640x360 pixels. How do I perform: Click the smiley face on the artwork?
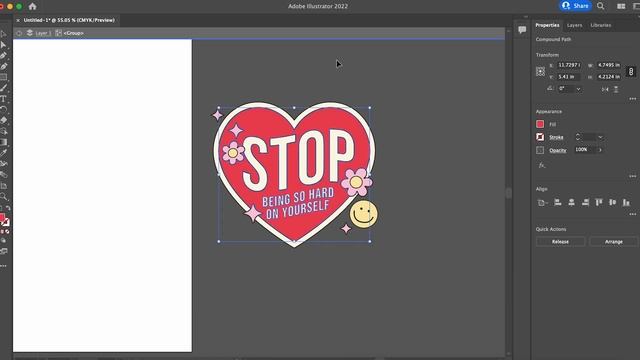363,214
